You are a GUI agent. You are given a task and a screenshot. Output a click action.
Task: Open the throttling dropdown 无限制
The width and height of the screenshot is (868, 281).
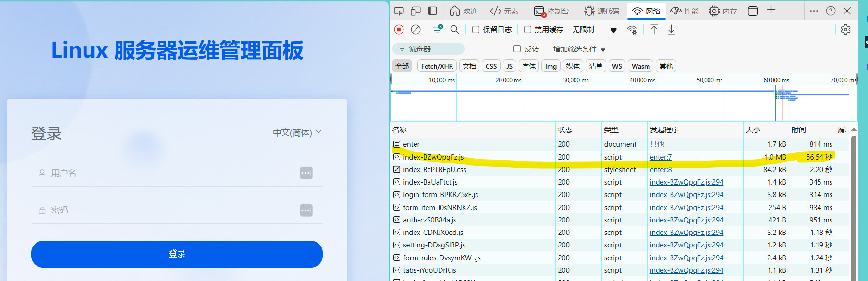point(594,30)
